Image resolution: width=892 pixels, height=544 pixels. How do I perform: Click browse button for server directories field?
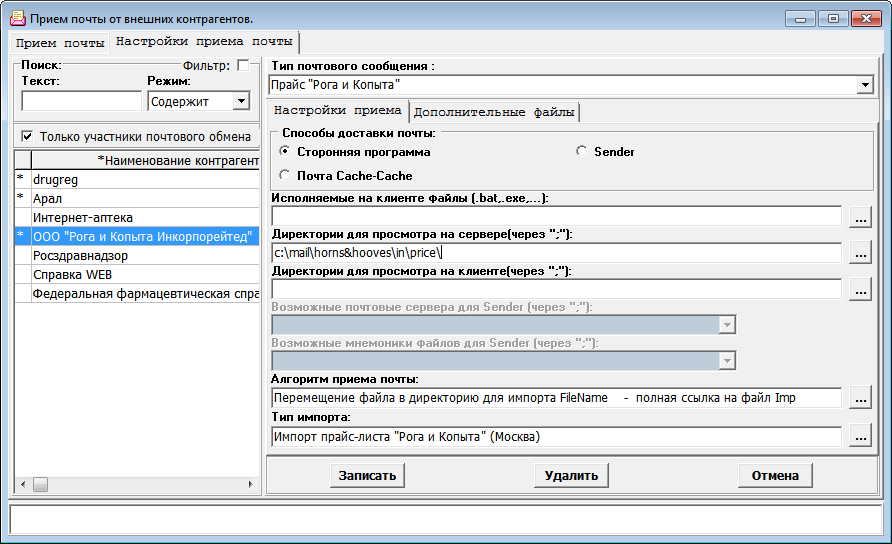pos(860,253)
